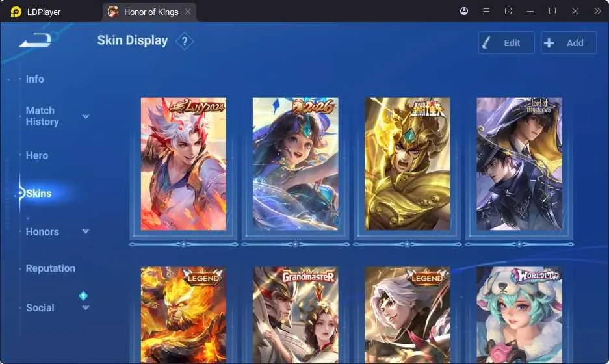Open Match History in the sidebar
This screenshot has height=364, width=609.
click(x=42, y=116)
